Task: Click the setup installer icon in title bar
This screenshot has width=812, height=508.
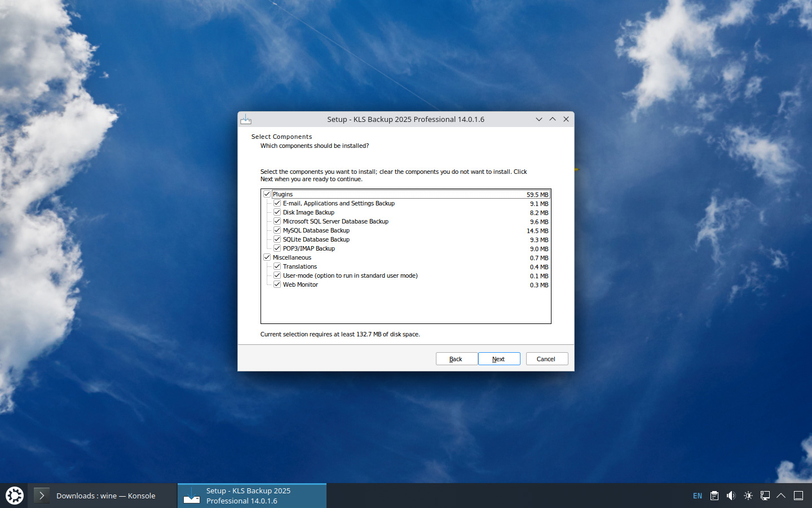Action: click(246, 119)
